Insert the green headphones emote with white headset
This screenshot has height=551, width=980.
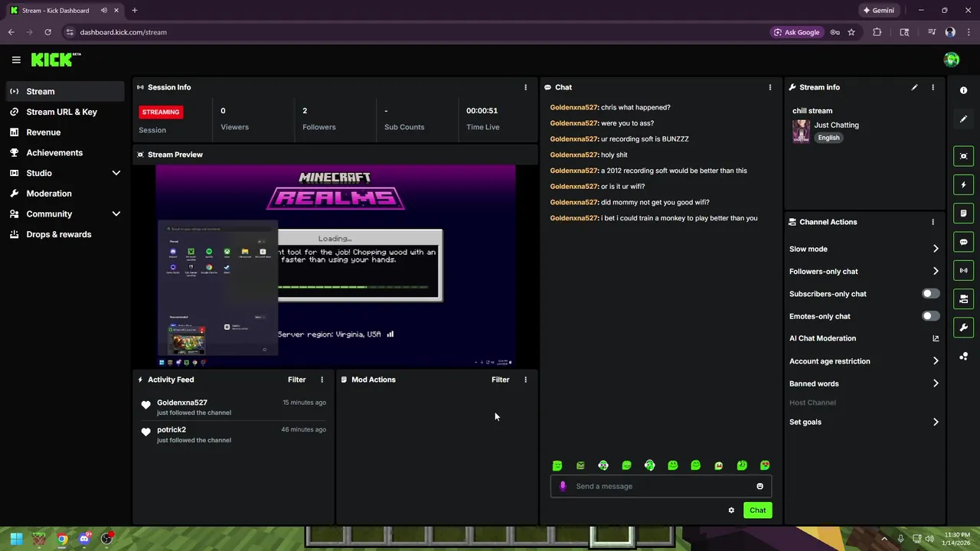click(649, 465)
